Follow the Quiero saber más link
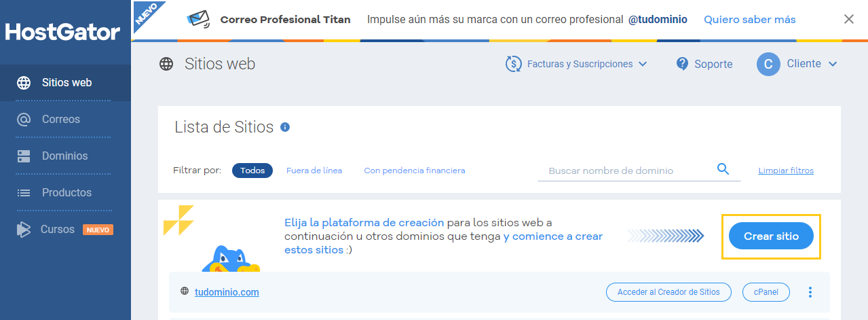This screenshot has height=320, width=868. coord(750,20)
